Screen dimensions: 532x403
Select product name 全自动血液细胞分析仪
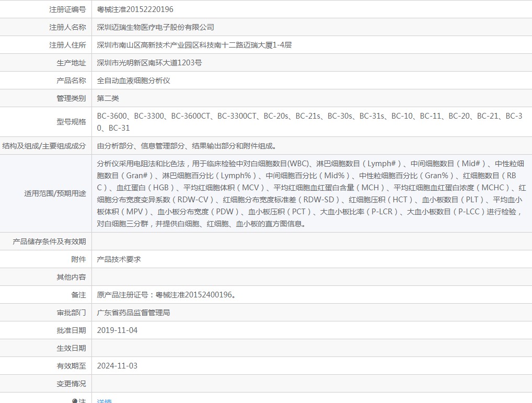[x=133, y=80]
